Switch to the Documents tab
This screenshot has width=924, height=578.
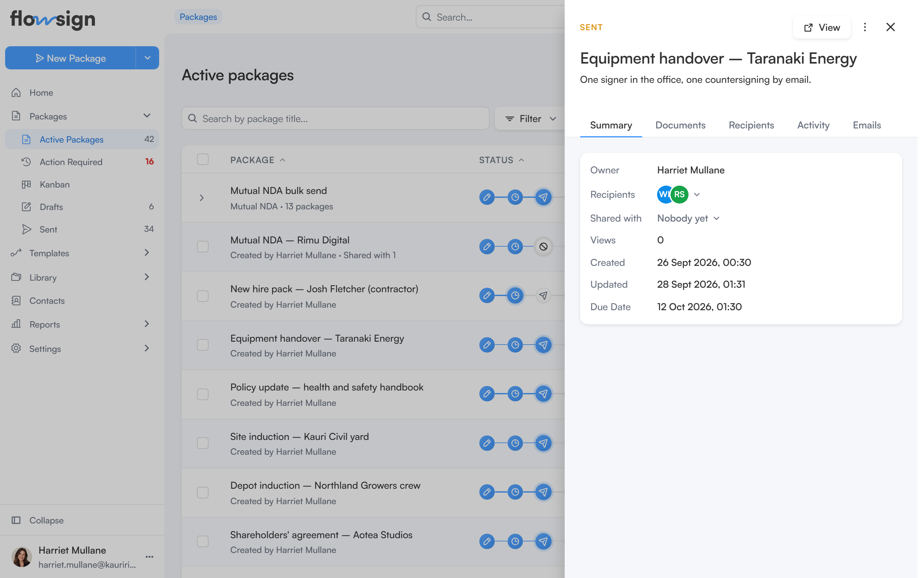(x=680, y=125)
